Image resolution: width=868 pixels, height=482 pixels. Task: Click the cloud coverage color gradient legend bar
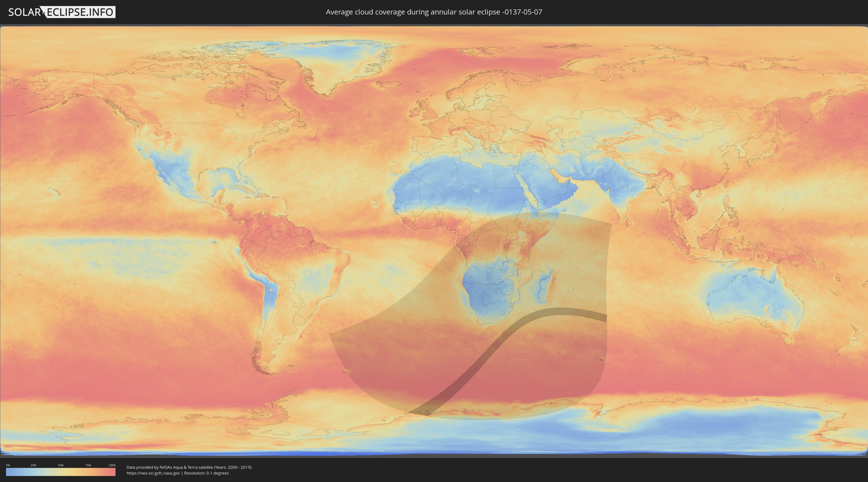[61, 472]
